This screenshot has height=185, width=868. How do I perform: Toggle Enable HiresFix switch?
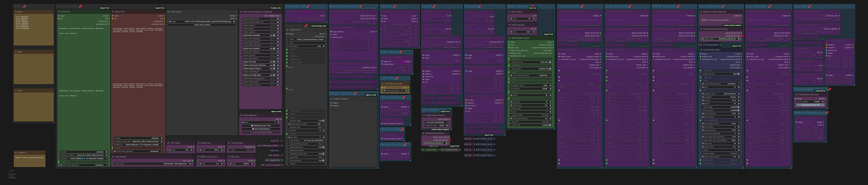[x=274, y=25]
